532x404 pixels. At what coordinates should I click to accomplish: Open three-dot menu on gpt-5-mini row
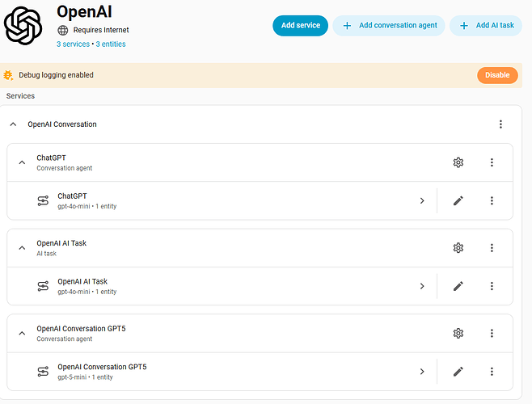click(492, 372)
